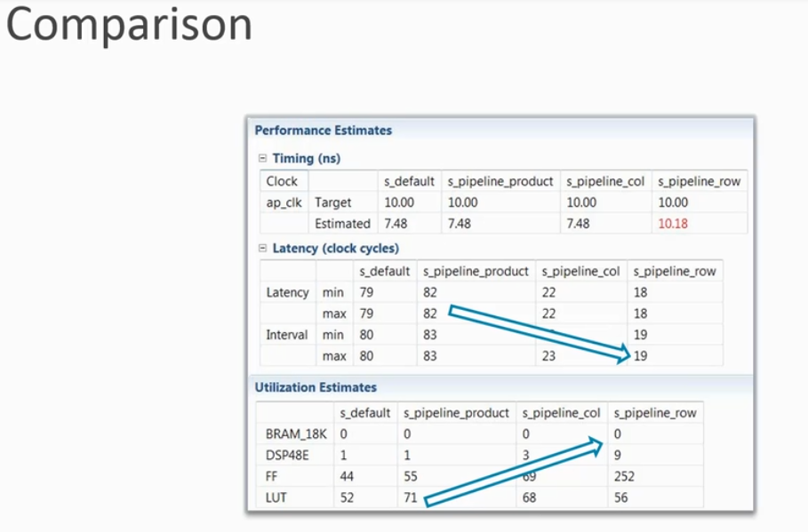Select the Target row label in Timing table
The height and width of the screenshot is (532, 808).
tap(332, 202)
